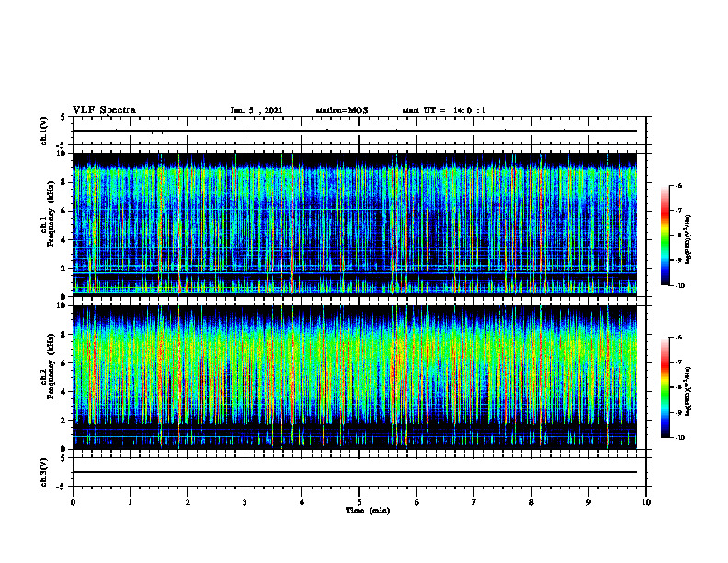Click the final time axis tick "10"

click(x=646, y=502)
